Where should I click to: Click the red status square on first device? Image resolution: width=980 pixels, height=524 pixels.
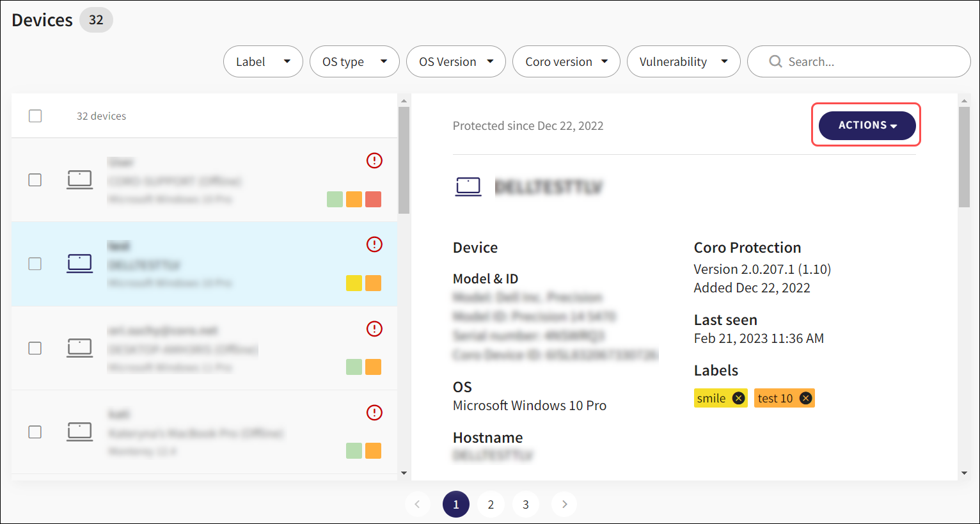click(373, 199)
